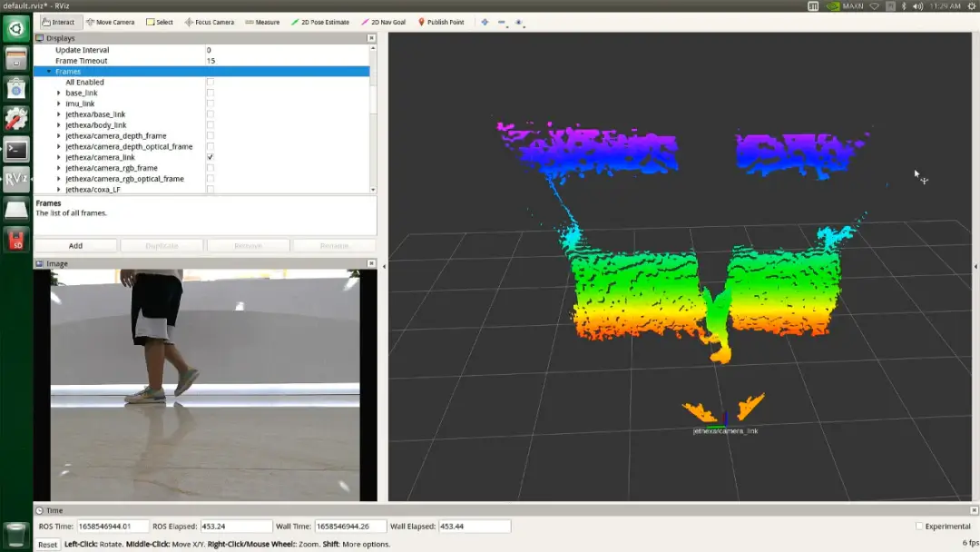This screenshot has width=980, height=552.
Task: Click the Select tool in toolbar
Action: (160, 22)
